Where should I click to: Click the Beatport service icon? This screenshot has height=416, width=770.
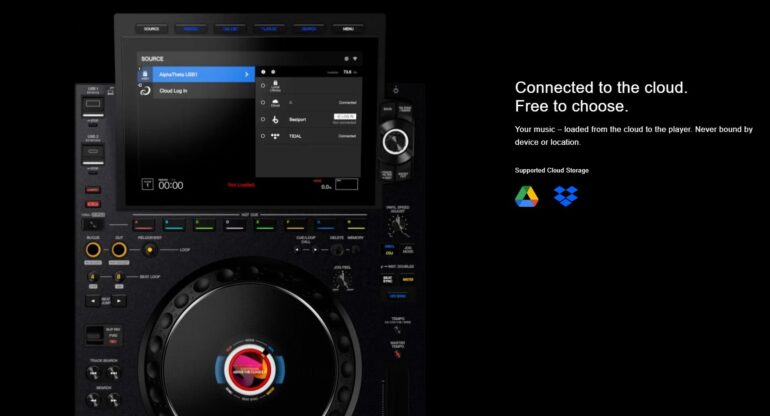275,118
